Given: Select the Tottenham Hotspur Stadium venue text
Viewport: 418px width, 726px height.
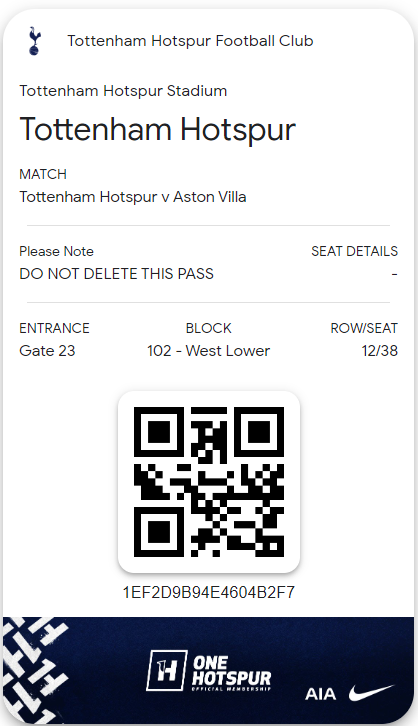Looking at the screenshot, I should tap(123, 91).
